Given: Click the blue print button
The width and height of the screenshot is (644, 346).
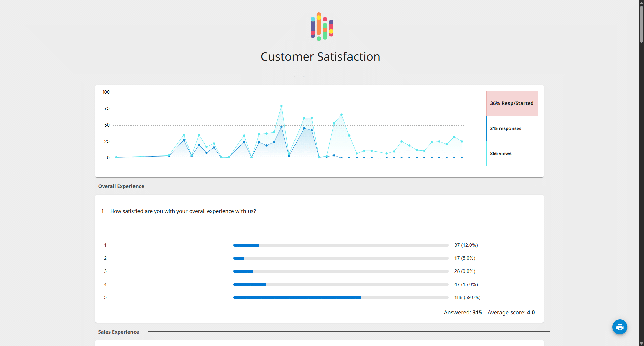Looking at the screenshot, I should (x=620, y=327).
